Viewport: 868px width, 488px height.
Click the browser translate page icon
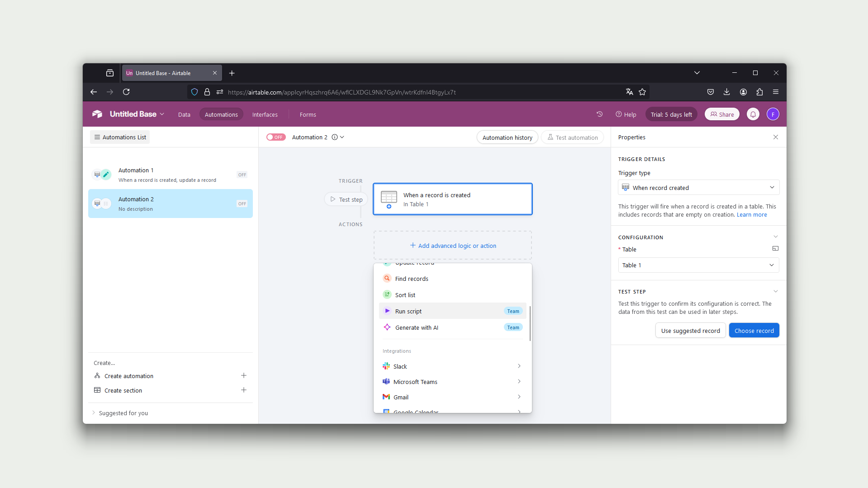629,92
